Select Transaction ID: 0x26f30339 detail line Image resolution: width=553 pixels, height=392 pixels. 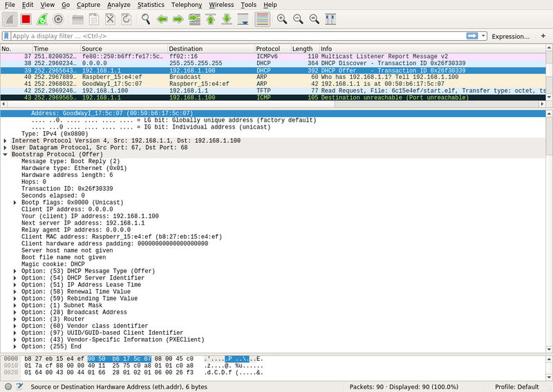[x=67, y=189]
